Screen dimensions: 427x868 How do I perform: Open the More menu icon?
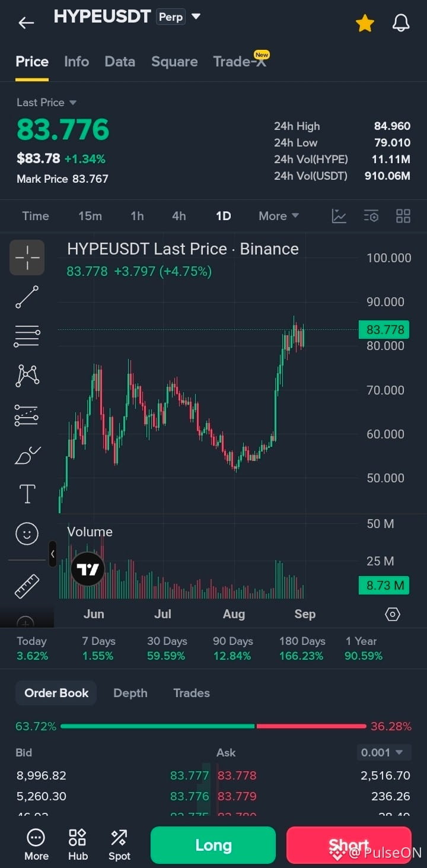tap(36, 844)
